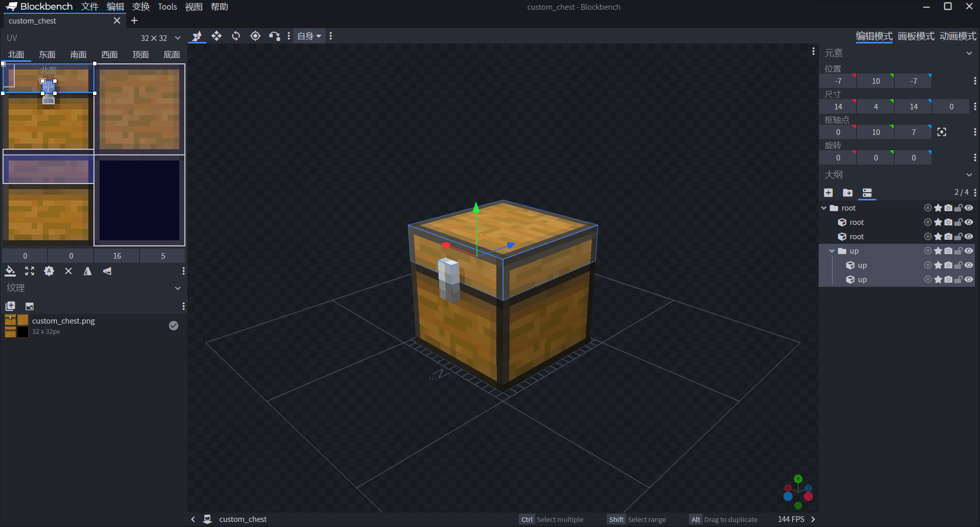Select the custom_chest.png texture thumbnail

(16, 326)
